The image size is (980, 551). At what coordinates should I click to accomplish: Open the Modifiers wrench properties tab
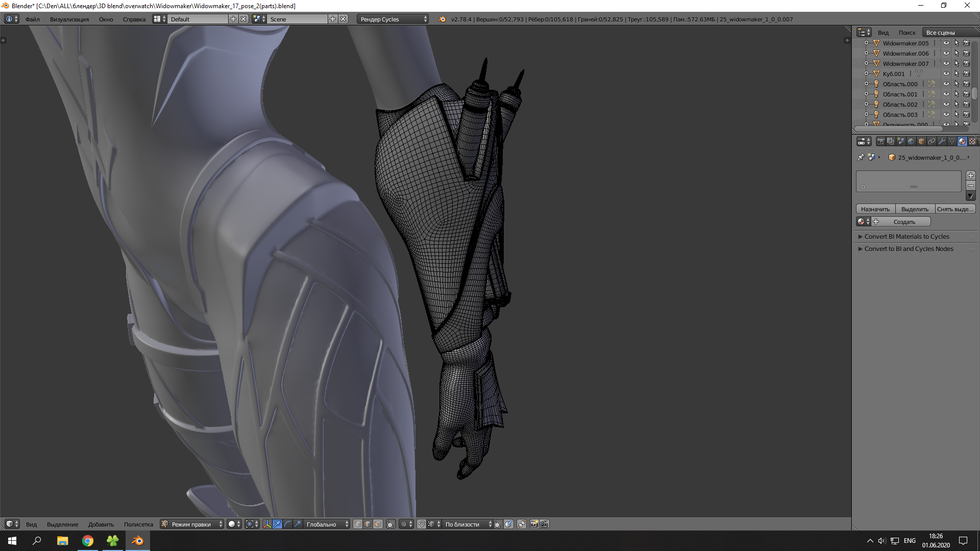coord(942,141)
